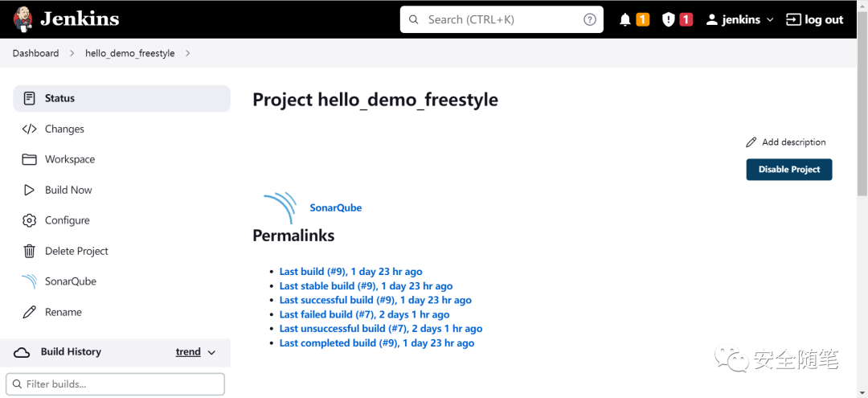Open the SonarQube sidebar label
The height and width of the screenshot is (398, 868).
(x=70, y=281)
